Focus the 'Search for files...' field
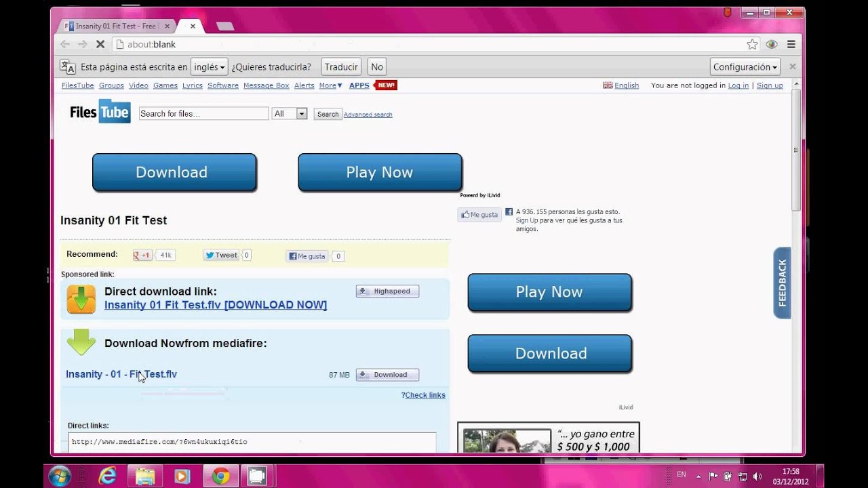Viewport: 868px width, 488px height. [x=203, y=114]
